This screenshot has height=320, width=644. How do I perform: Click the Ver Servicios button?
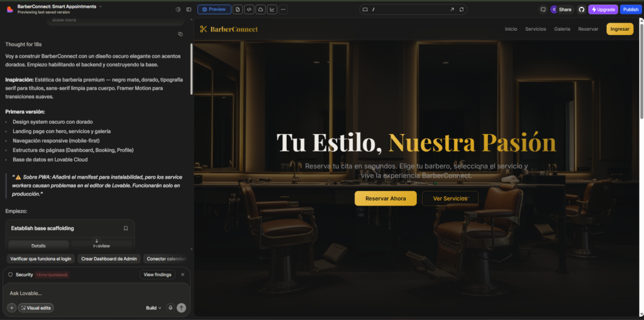click(x=450, y=199)
